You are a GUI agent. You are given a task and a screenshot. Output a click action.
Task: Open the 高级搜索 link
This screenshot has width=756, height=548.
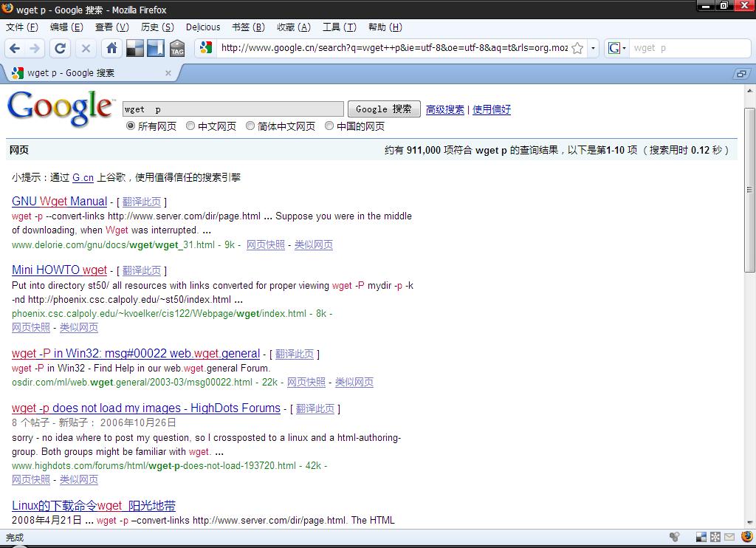[x=445, y=109]
